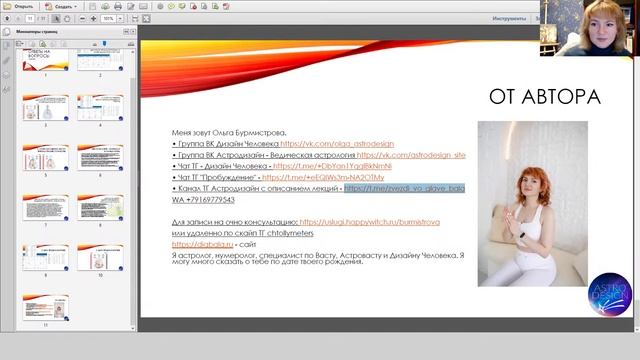
Task: Open the Signatures sidebar button
Action: tap(6, 89)
